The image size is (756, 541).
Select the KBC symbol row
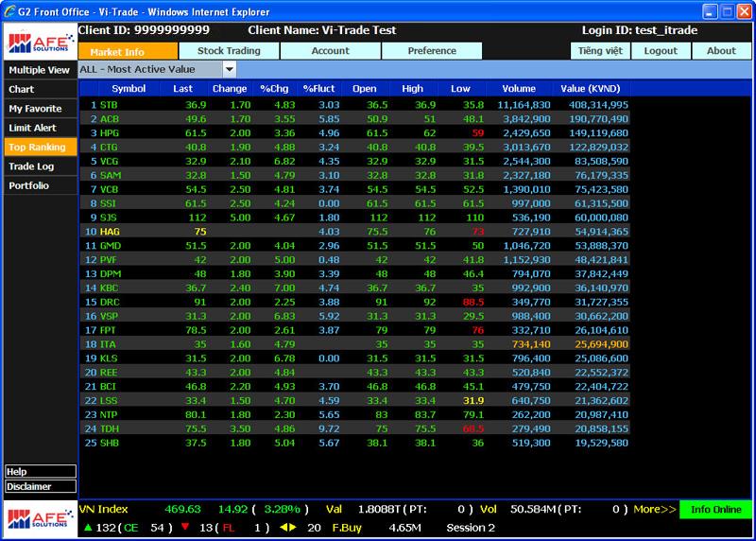coord(354,288)
